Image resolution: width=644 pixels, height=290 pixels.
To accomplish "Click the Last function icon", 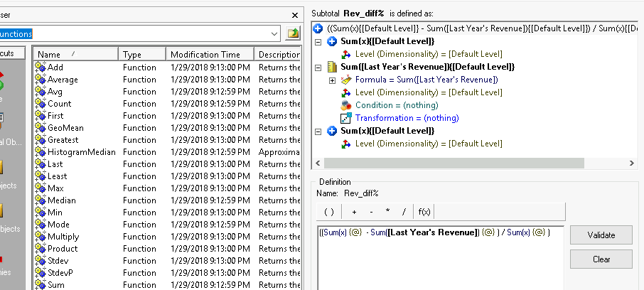I will click(x=41, y=164).
